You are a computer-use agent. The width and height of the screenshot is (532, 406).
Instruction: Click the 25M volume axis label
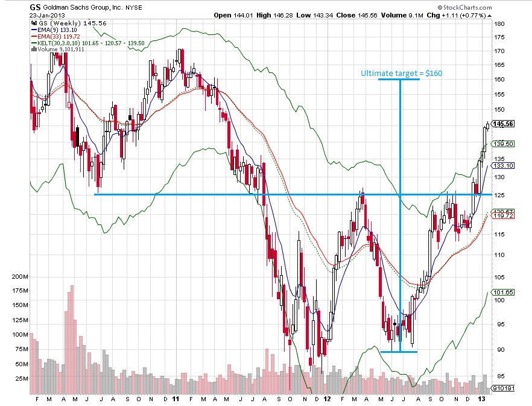coord(22,378)
